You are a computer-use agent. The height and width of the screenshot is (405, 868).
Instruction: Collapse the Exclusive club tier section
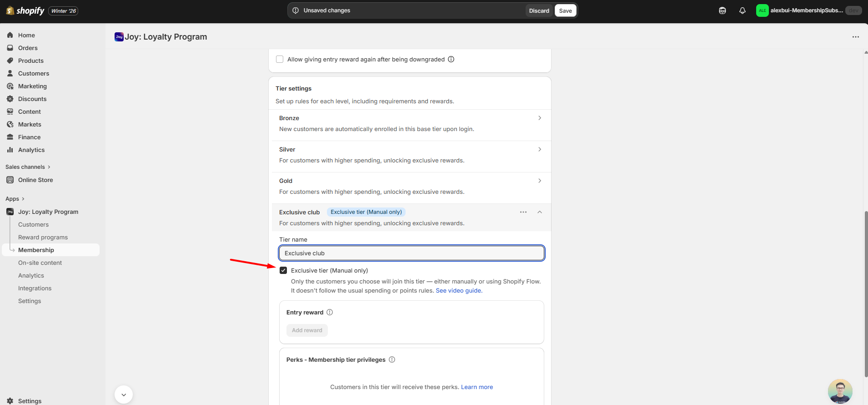[539, 212]
